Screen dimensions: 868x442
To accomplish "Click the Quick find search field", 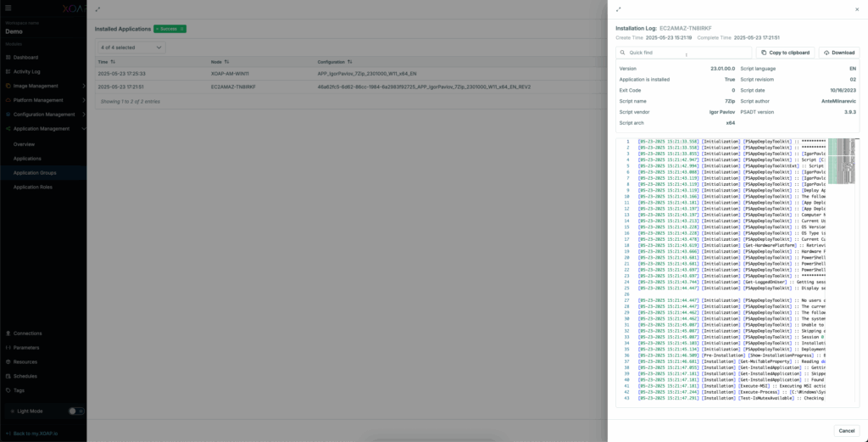I will point(685,53).
